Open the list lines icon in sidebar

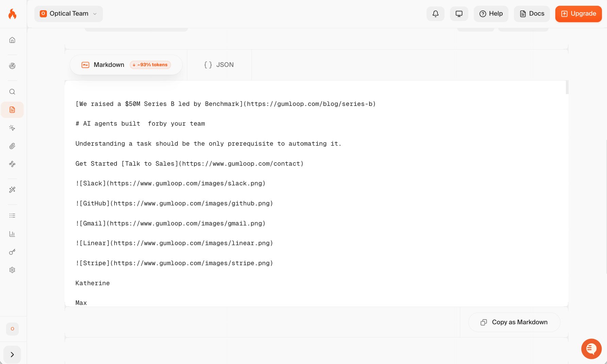12,216
